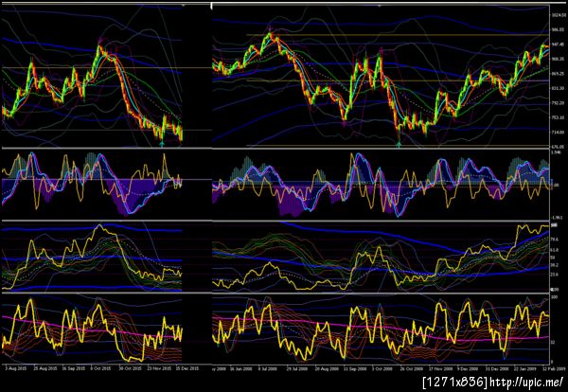
Task: Select the '3 Oct 2008' date label
Action: (383, 369)
